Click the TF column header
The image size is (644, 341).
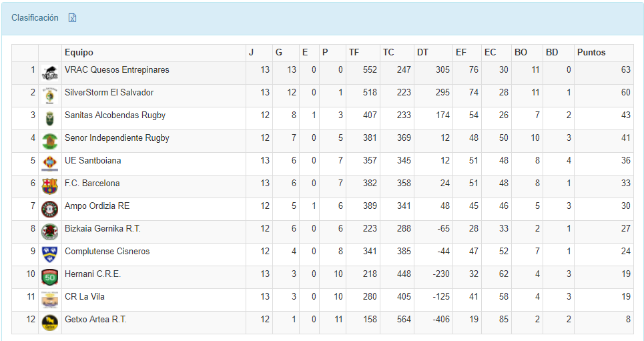click(x=354, y=53)
